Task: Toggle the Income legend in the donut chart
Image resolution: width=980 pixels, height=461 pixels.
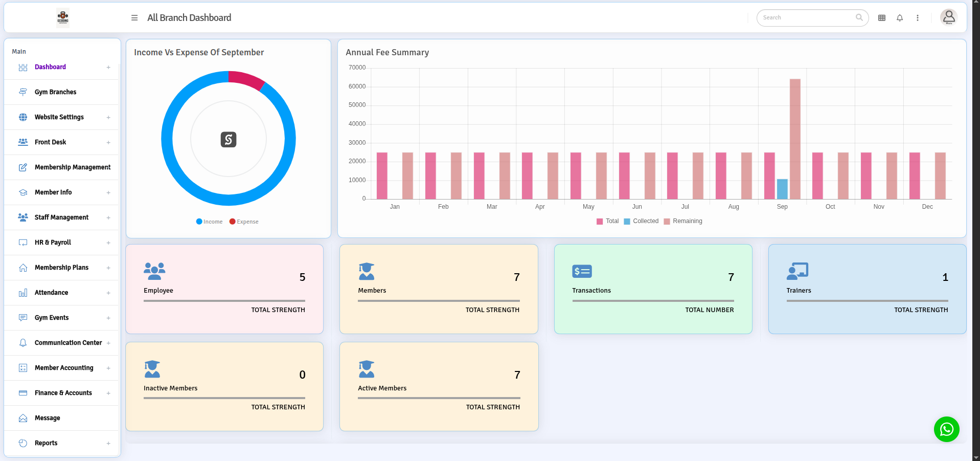Action: [209, 221]
